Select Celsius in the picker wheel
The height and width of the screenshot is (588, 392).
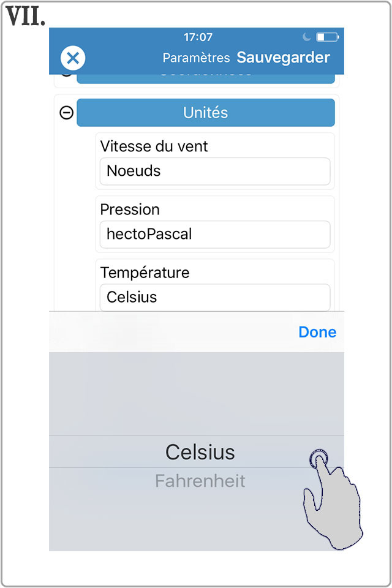click(x=200, y=452)
